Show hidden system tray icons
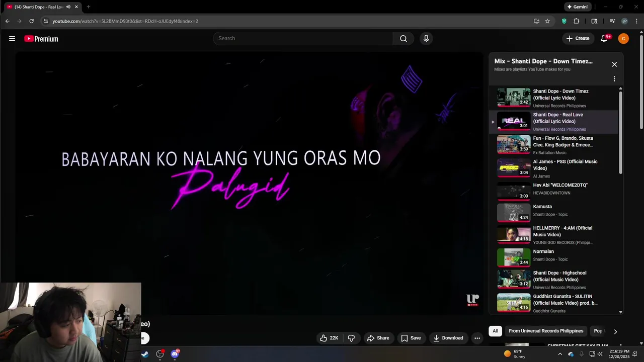644x362 pixels. click(x=560, y=354)
